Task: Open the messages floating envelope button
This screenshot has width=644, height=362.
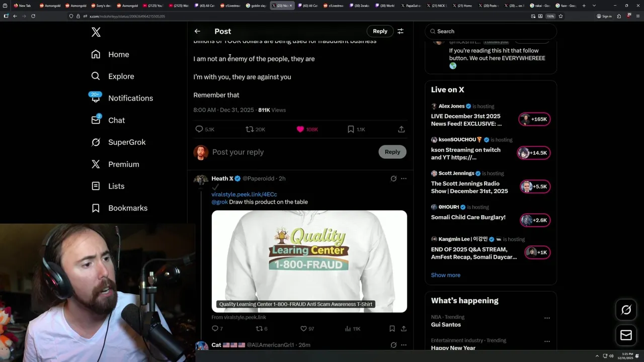Action: pyautogui.click(x=626, y=335)
